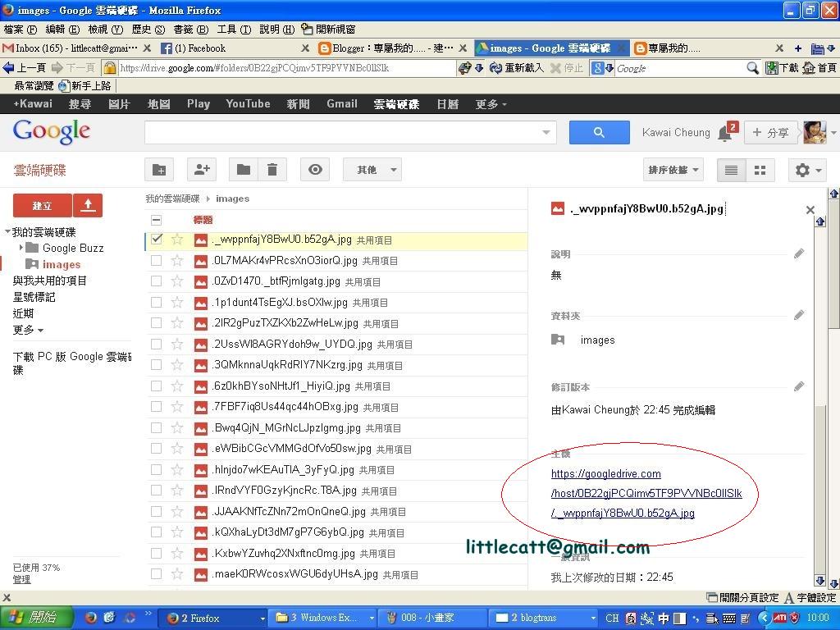
Task: Uncheck the ._wvppnfajY8BwU0.b52gA.jpg checkbox
Action: [x=157, y=240]
